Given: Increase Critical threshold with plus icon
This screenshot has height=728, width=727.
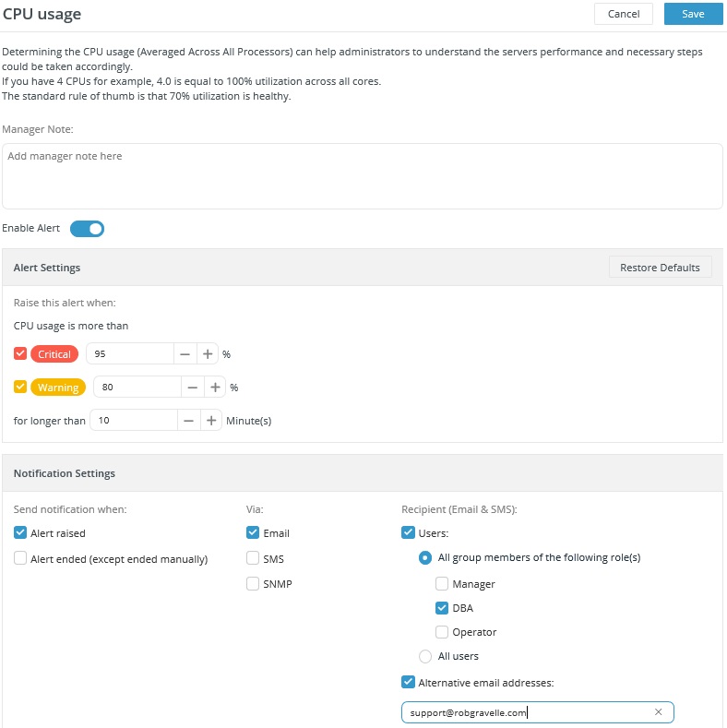Looking at the screenshot, I should (208, 354).
